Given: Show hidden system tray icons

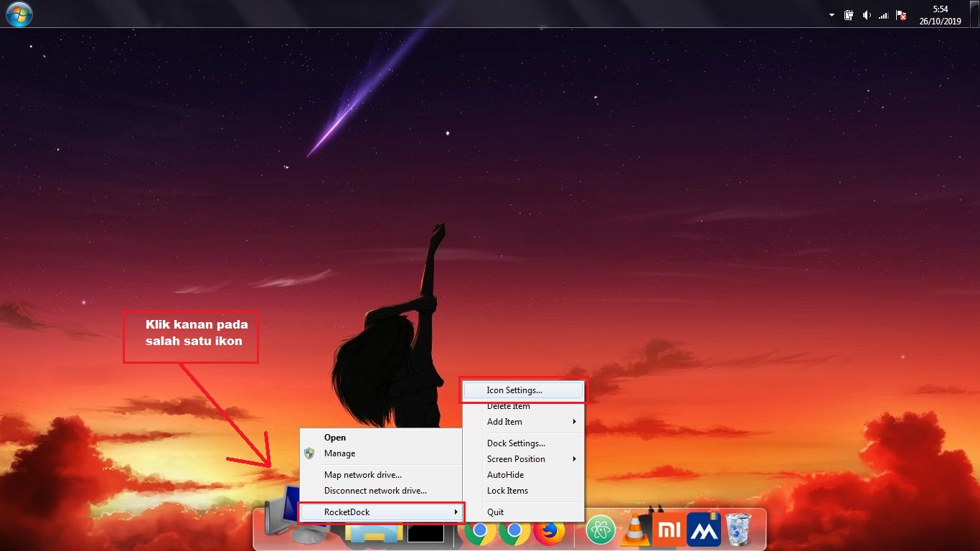Looking at the screenshot, I should point(831,15).
